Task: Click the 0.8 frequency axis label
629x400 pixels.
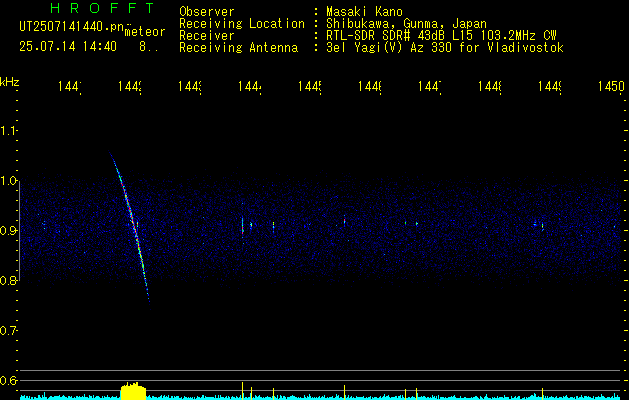Action: tap(8, 280)
